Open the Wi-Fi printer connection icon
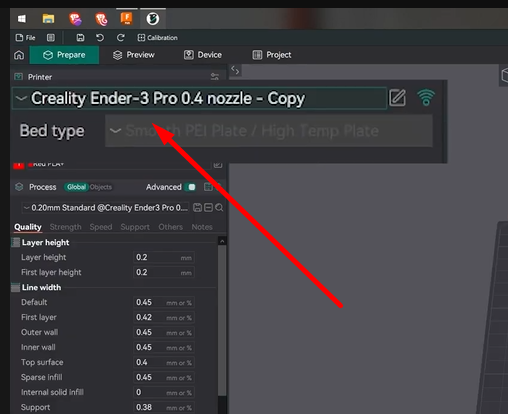The height and width of the screenshot is (414, 508). pos(426,98)
